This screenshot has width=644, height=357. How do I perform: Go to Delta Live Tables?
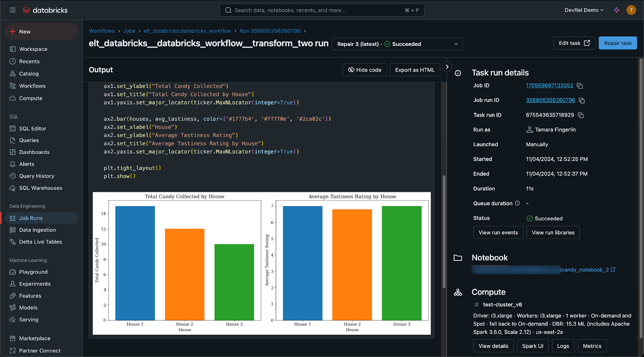[40, 242]
